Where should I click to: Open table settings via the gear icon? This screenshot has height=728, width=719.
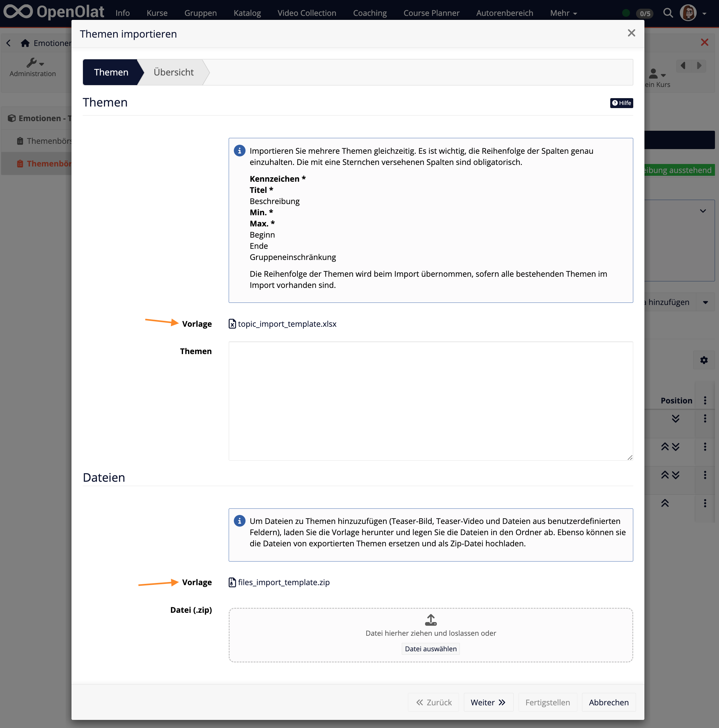[703, 360]
